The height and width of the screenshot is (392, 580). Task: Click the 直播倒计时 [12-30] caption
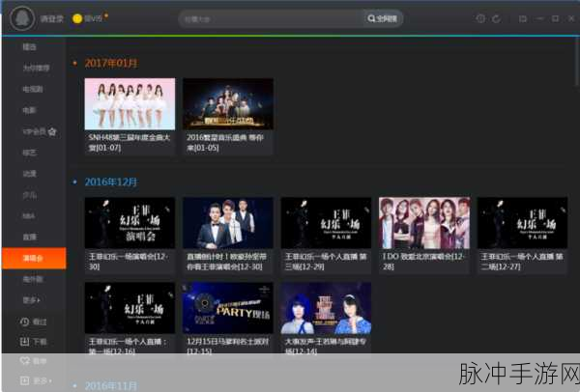pyautogui.click(x=226, y=262)
